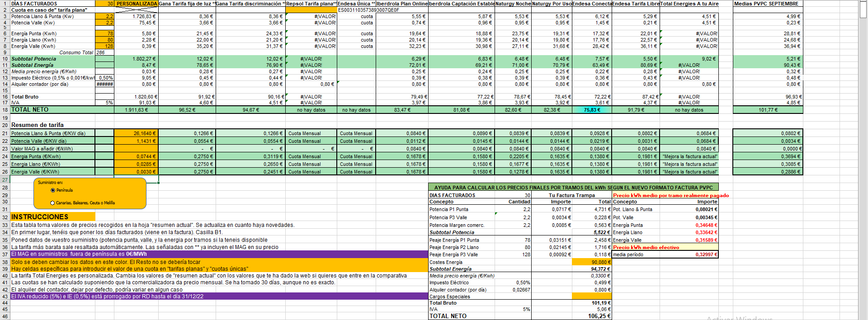Select the Endesa Única header cell
The image size is (868, 320).
click(356, 4)
